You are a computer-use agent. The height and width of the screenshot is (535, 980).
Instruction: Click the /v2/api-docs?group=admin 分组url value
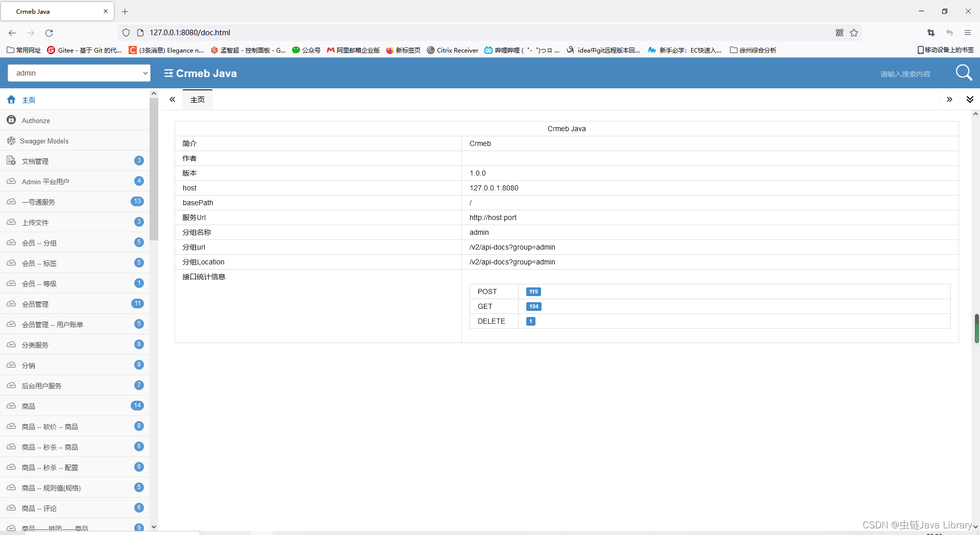(x=512, y=247)
